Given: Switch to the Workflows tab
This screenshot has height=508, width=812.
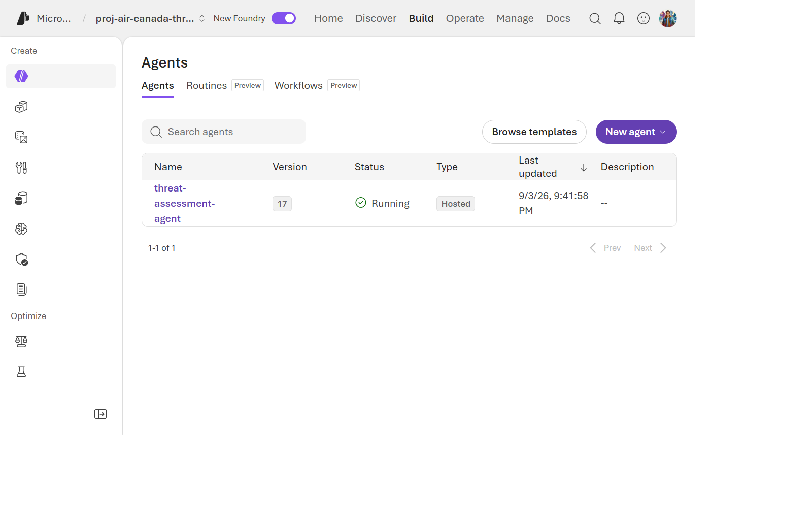Looking at the screenshot, I should pyautogui.click(x=298, y=85).
